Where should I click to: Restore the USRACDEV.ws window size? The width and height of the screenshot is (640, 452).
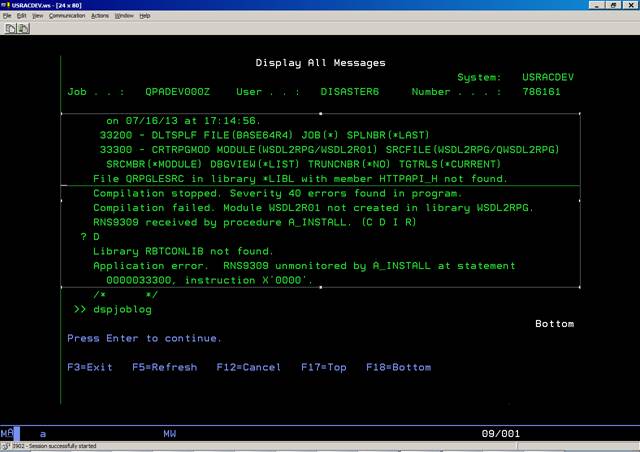tap(613, 5)
